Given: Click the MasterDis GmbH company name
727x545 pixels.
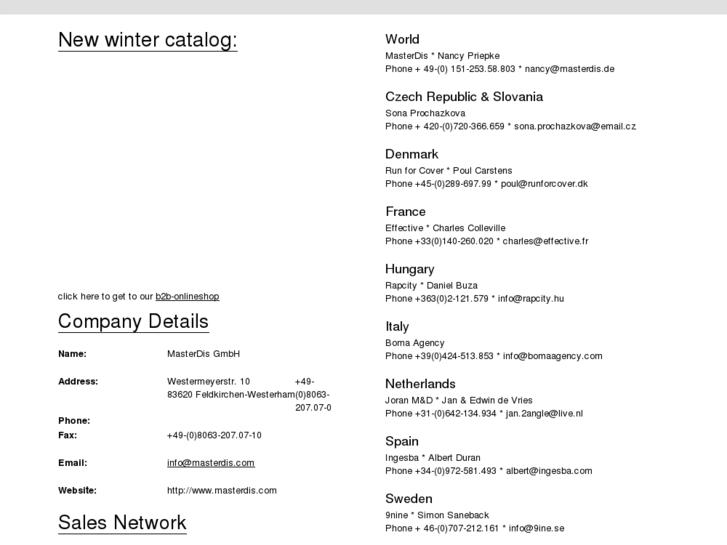Looking at the screenshot, I should [x=203, y=354].
